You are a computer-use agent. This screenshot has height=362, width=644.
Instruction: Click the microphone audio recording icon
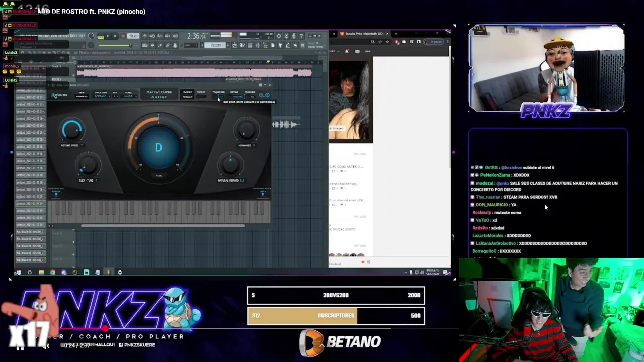point(294,36)
